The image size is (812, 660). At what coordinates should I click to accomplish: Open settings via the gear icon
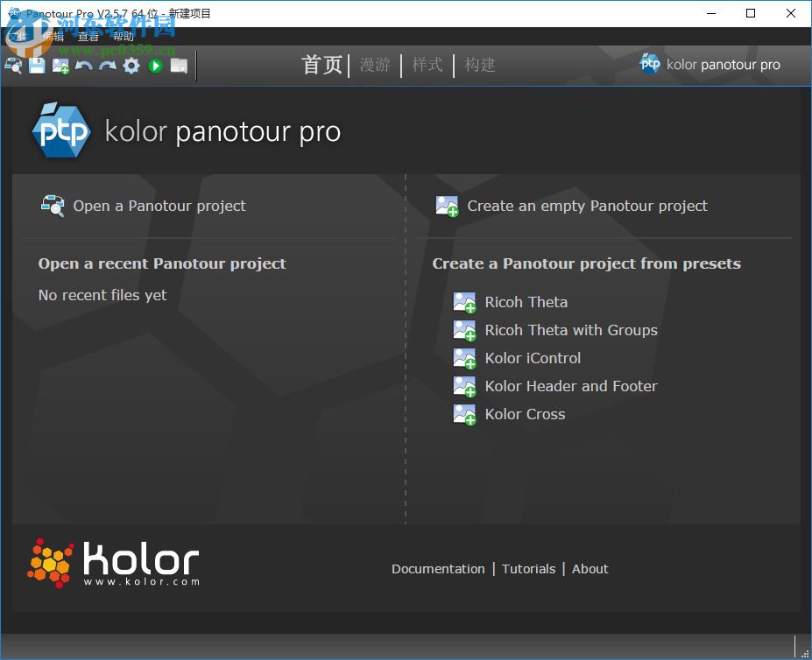pos(131,66)
